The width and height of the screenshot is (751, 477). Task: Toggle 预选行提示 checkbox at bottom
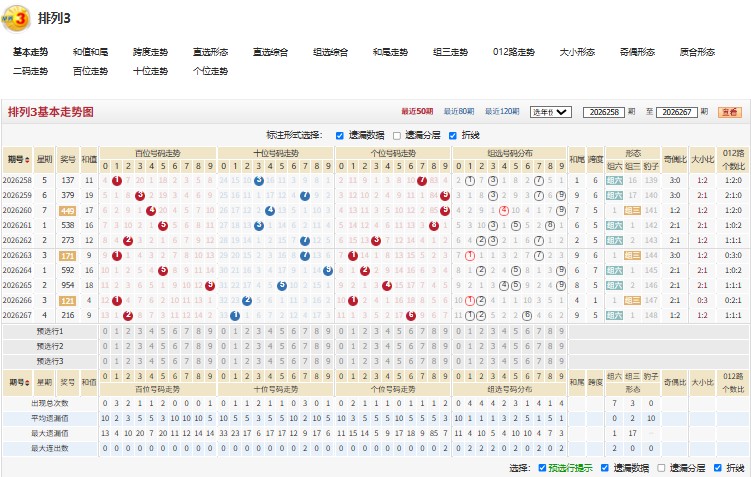542,468
